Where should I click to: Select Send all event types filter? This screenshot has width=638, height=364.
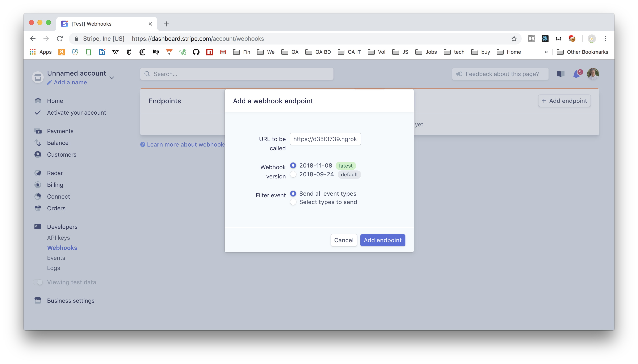[x=293, y=194]
